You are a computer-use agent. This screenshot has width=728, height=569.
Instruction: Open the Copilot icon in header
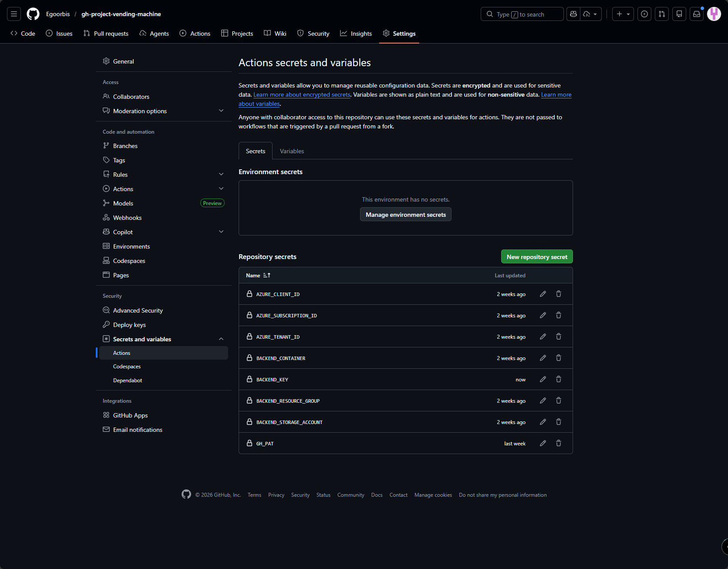(573, 14)
